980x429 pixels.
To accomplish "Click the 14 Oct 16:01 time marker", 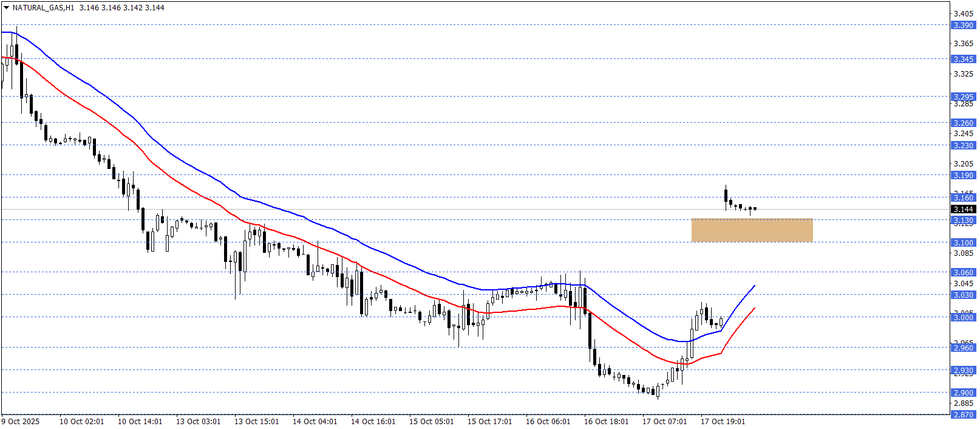I will click(x=373, y=422).
